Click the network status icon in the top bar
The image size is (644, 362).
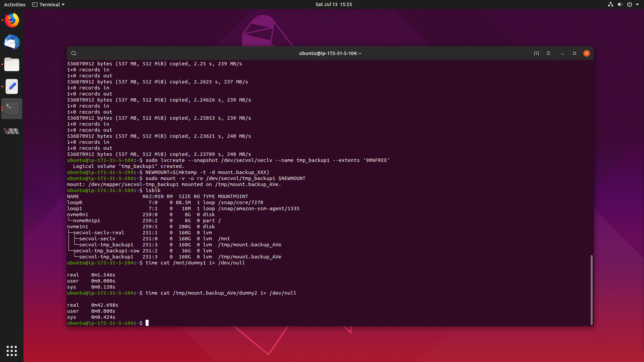(610, 4)
